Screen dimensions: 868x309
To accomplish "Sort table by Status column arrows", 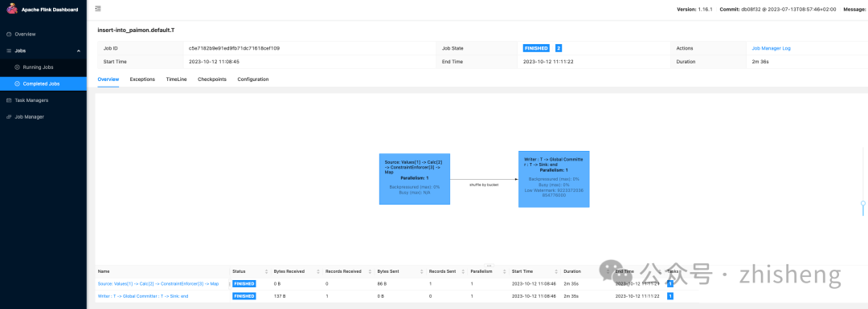I will tap(267, 271).
